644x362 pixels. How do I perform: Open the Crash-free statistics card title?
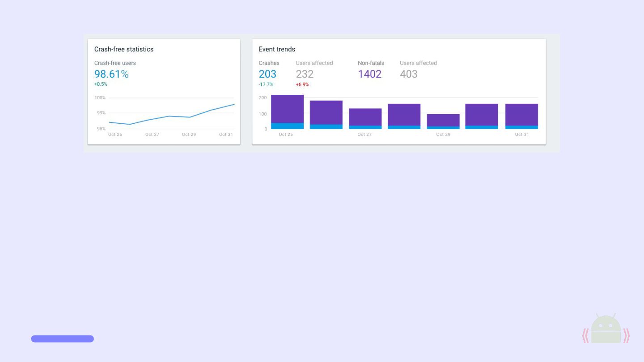tap(124, 49)
